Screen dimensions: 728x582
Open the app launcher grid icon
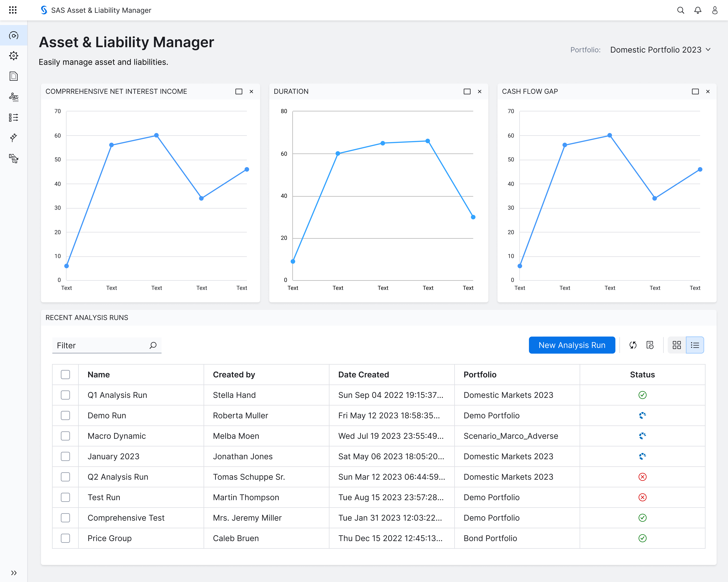pos(13,10)
